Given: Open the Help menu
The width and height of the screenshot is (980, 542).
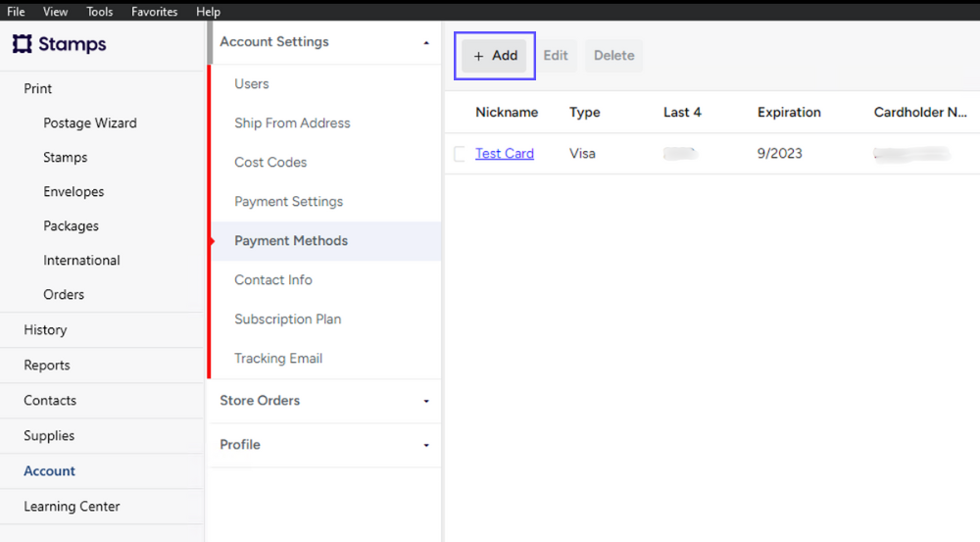Looking at the screenshot, I should 208,11.
